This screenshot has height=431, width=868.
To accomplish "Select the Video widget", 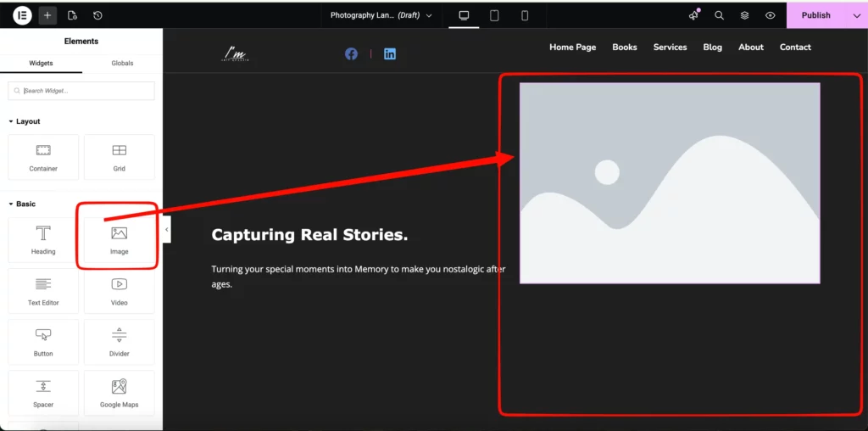I will point(119,291).
